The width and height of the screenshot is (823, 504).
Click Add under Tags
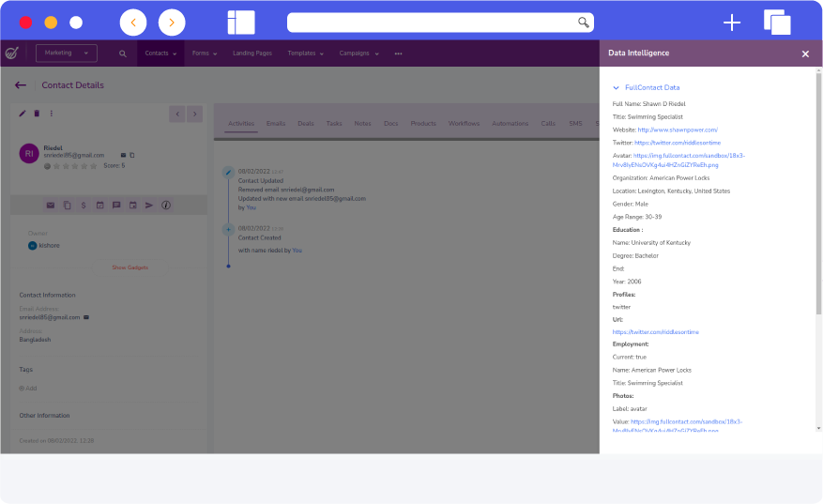(x=28, y=389)
